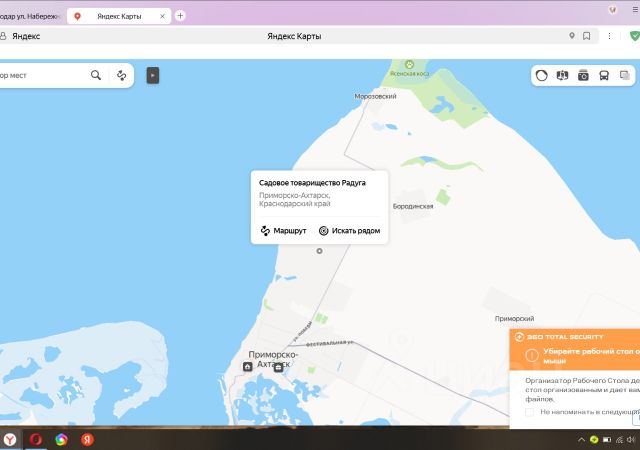This screenshot has width=640, height=450.
Task: Show public transport with the bus icon
Action: (x=604, y=76)
